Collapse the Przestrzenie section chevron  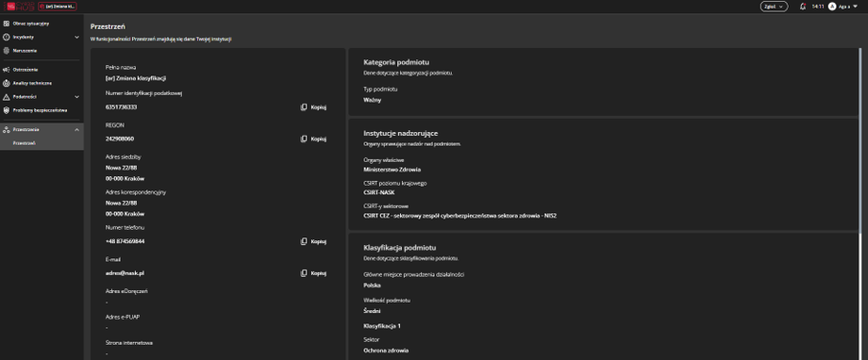pyautogui.click(x=77, y=129)
